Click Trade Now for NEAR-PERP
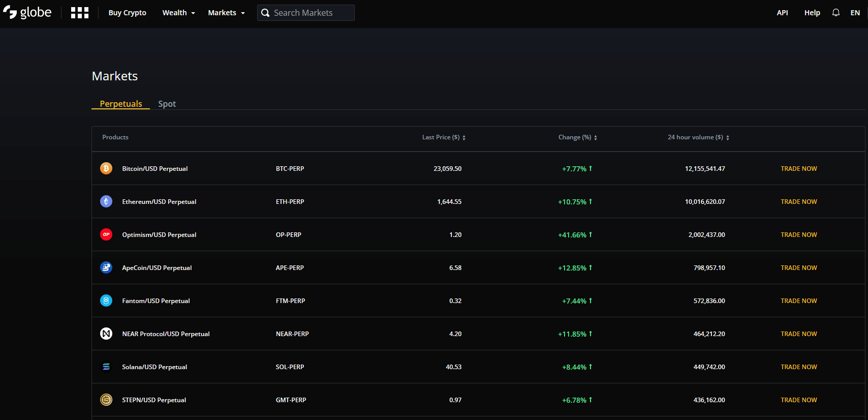Screen dimensions: 868x420 (x=799, y=334)
